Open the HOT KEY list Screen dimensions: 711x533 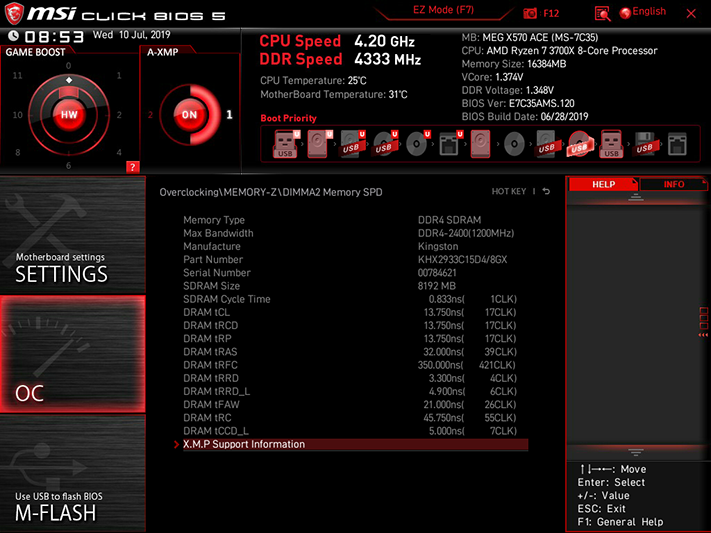[x=509, y=191]
